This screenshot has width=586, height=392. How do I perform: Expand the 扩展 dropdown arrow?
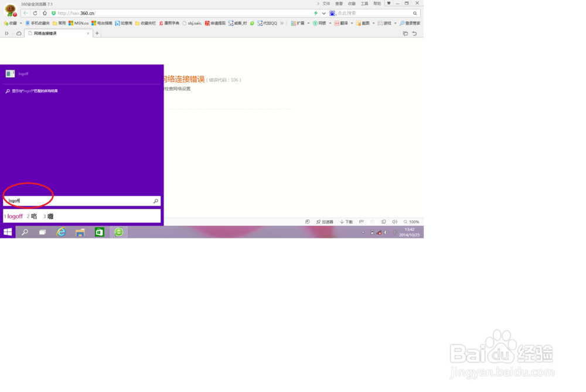tap(308, 23)
